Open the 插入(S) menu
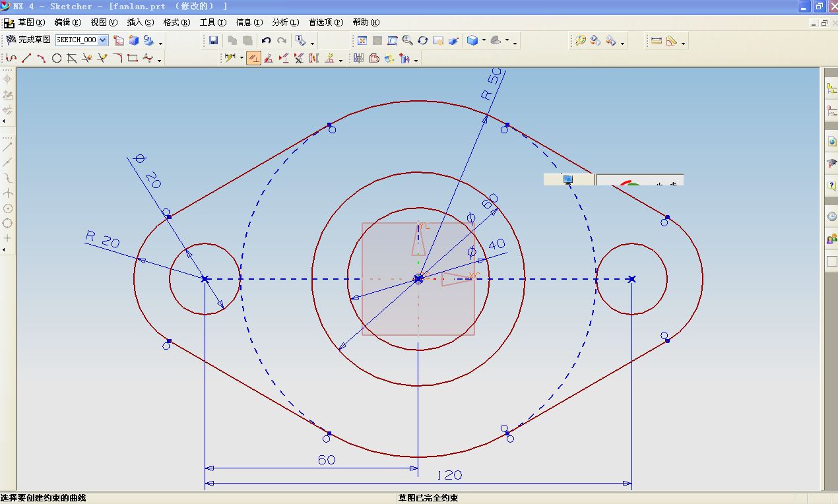Screen dimensions: 838x504 click(140, 22)
